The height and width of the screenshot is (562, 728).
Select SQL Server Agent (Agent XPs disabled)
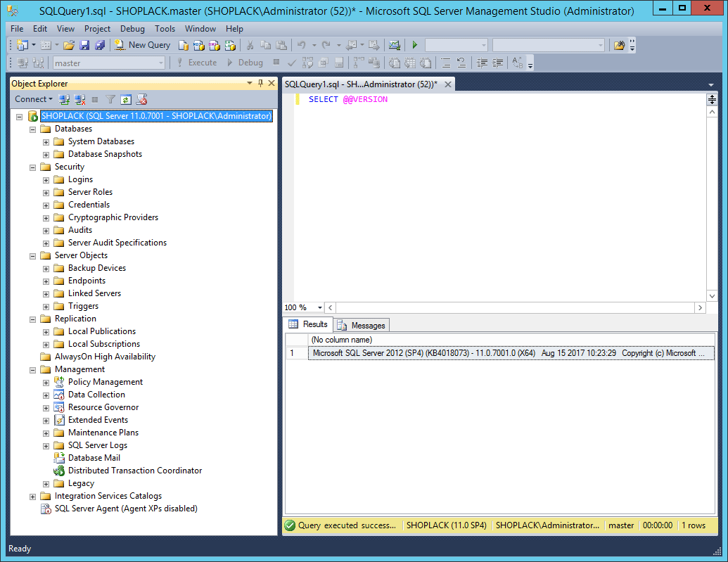coord(126,509)
